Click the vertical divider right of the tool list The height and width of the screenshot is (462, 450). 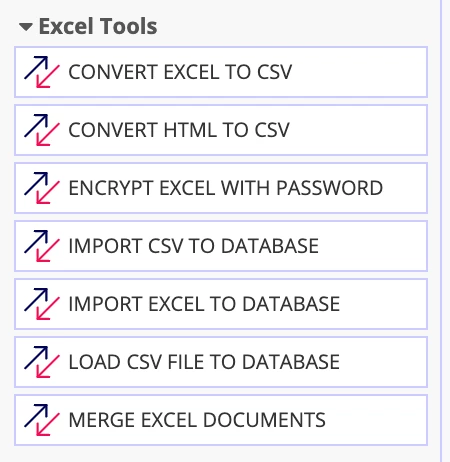441,231
